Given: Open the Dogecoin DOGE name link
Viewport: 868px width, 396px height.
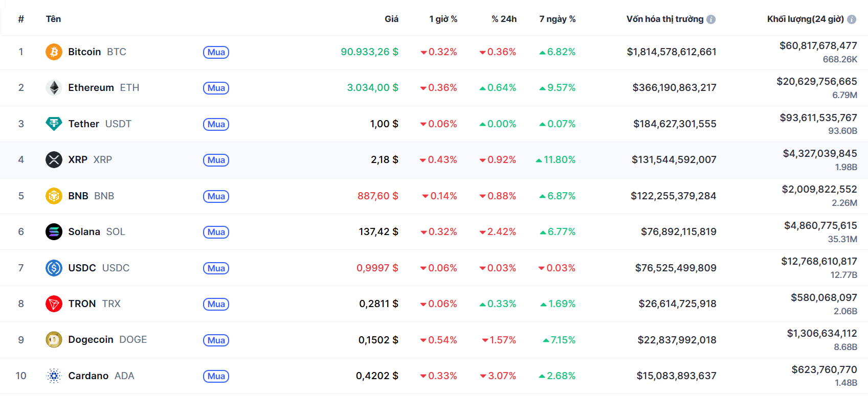Looking at the screenshot, I should pyautogui.click(x=107, y=340).
